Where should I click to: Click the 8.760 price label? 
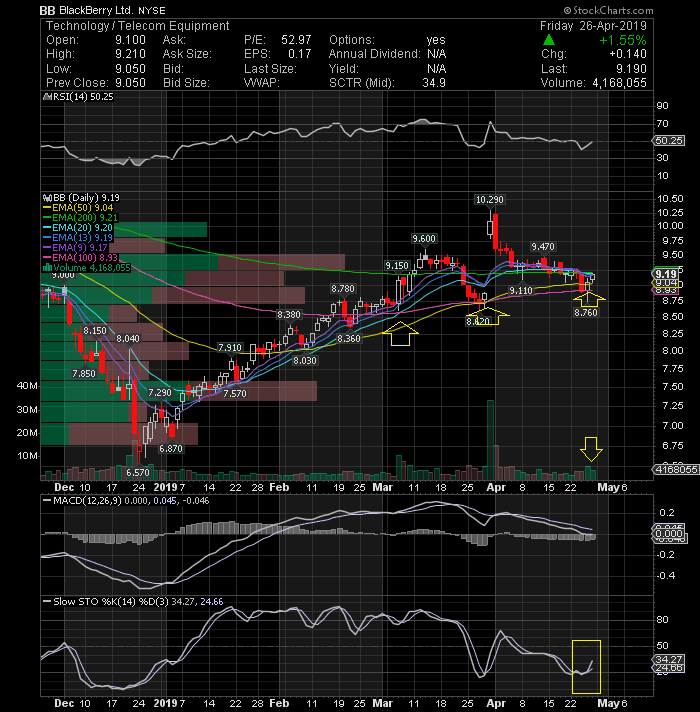point(586,312)
